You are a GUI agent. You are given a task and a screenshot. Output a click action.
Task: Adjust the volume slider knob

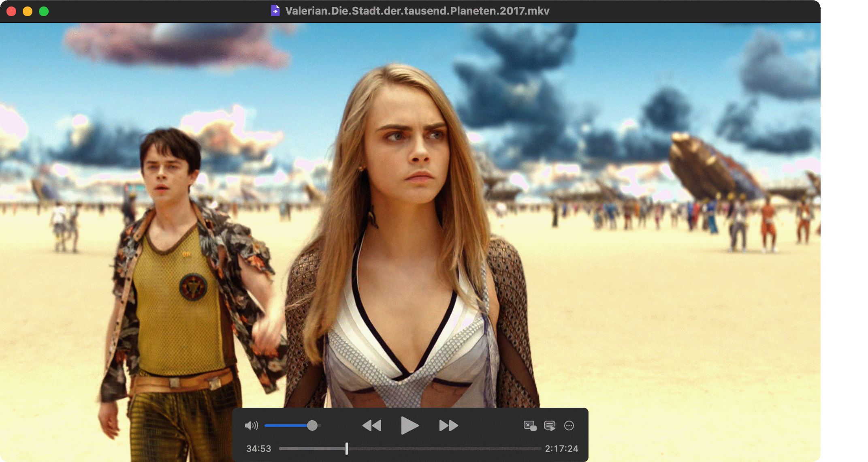pyautogui.click(x=312, y=426)
